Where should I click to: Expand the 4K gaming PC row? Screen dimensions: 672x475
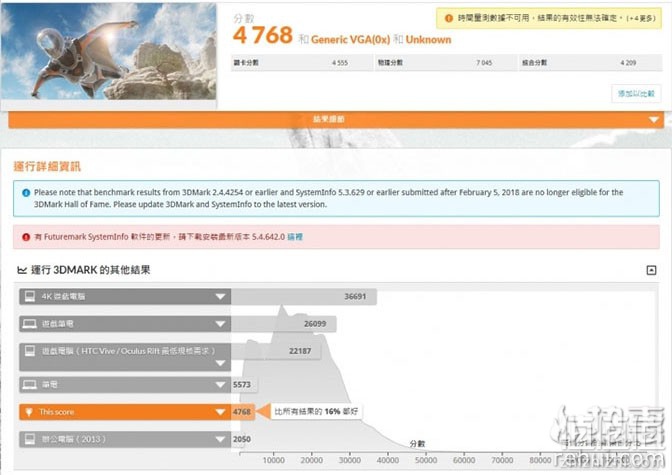[125, 296]
